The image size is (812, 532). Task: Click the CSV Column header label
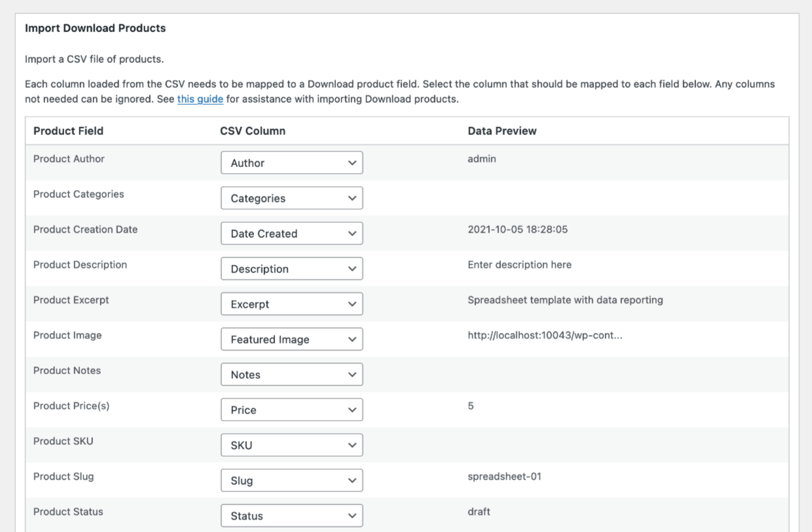pyautogui.click(x=252, y=130)
